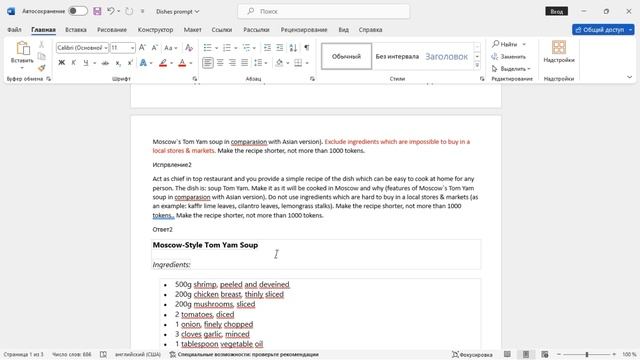Align text to the left
Screen dimensions: 640x360
tap(207, 63)
